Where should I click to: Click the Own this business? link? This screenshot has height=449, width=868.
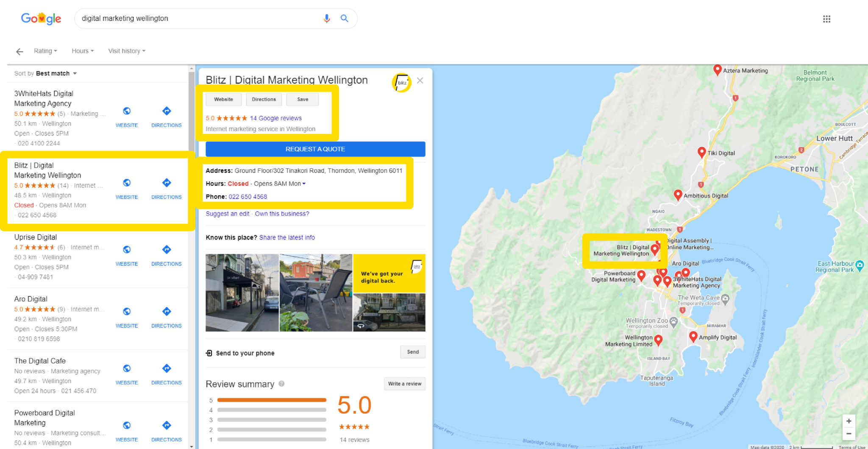click(x=282, y=214)
